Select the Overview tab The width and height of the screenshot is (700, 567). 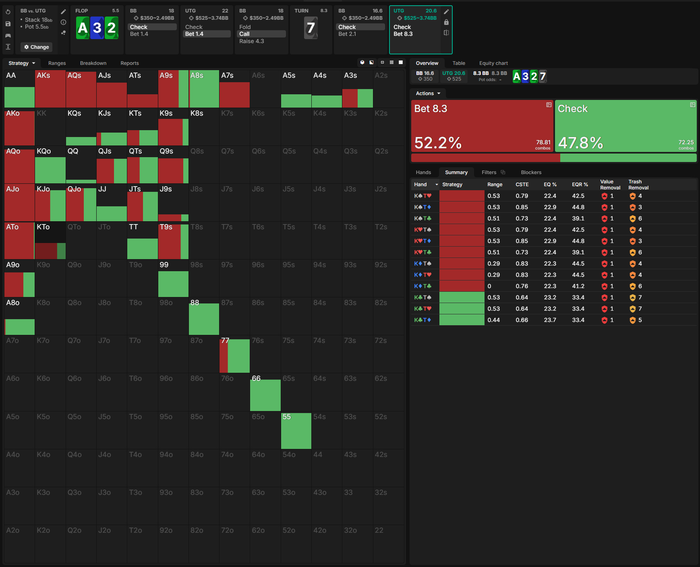pos(427,63)
